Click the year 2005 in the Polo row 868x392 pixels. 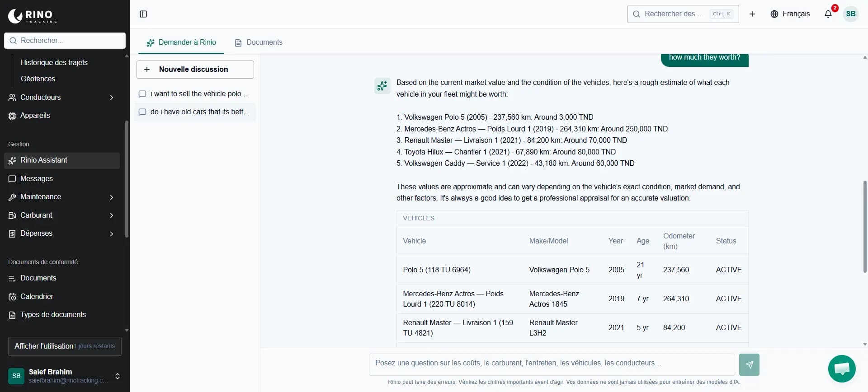point(616,270)
